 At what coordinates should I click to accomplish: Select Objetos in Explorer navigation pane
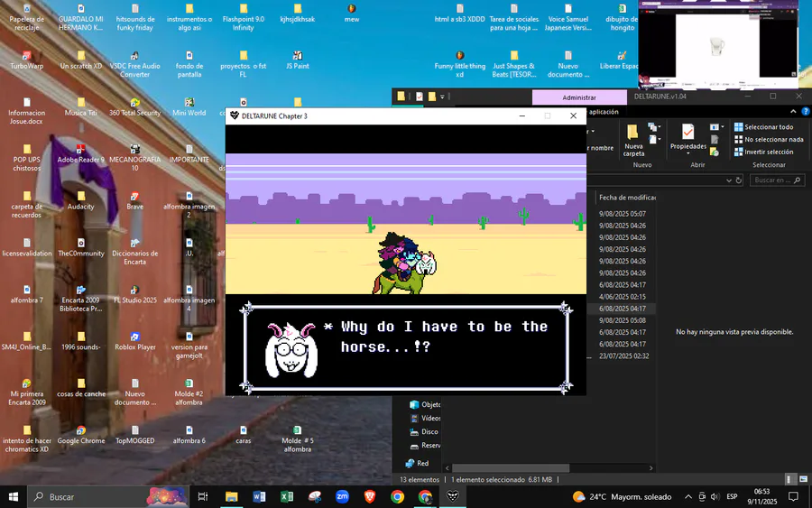[x=425, y=404]
